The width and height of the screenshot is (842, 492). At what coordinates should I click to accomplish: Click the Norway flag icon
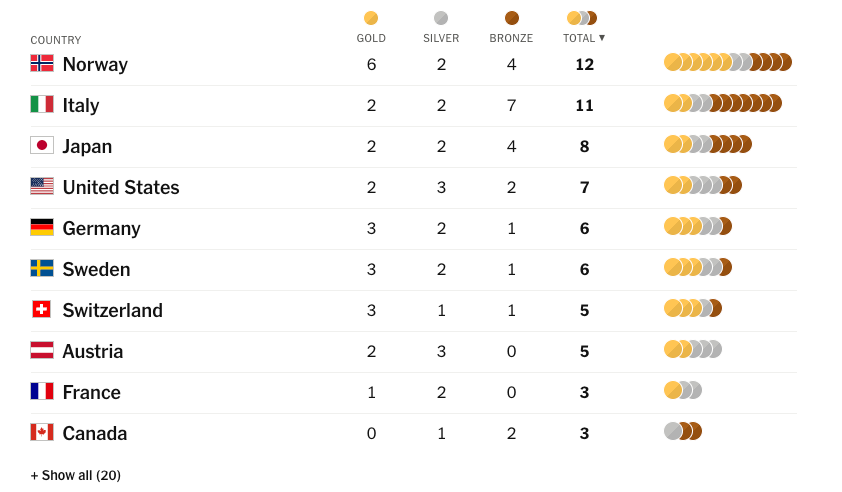coord(42,63)
